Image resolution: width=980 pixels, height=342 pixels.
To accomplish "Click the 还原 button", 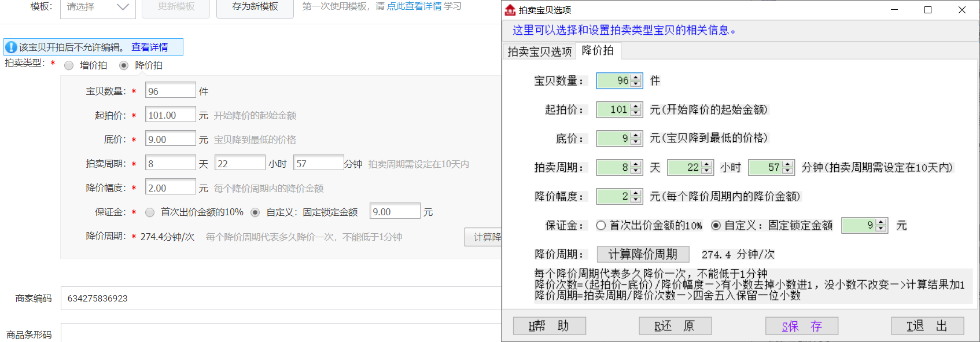I will pyautogui.click(x=675, y=326).
